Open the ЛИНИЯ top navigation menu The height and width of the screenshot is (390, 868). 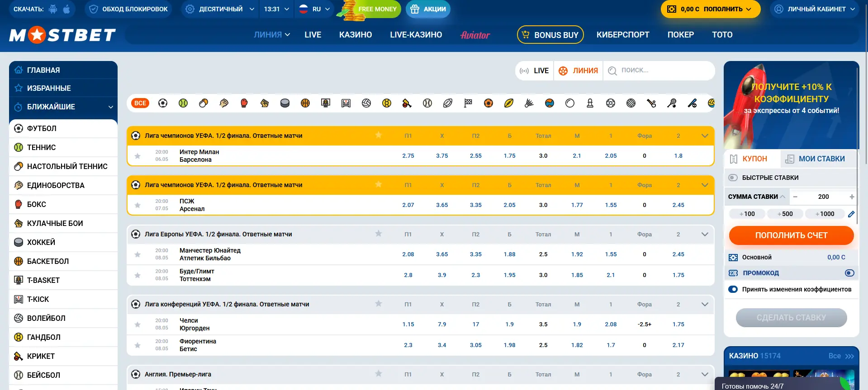pos(272,35)
